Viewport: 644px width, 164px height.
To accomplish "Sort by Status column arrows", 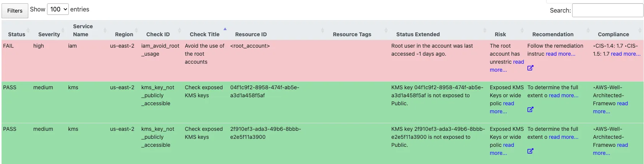I will tap(28, 30).
